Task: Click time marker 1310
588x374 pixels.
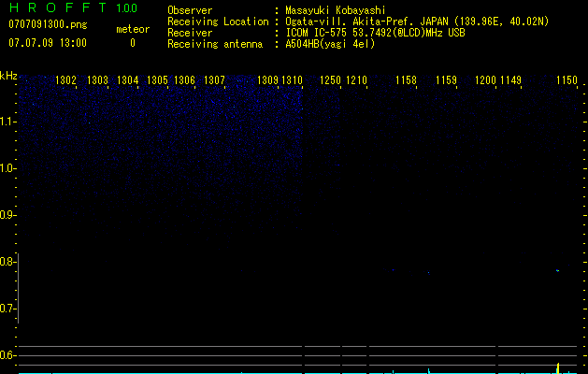Action: click(x=292, y=80)
